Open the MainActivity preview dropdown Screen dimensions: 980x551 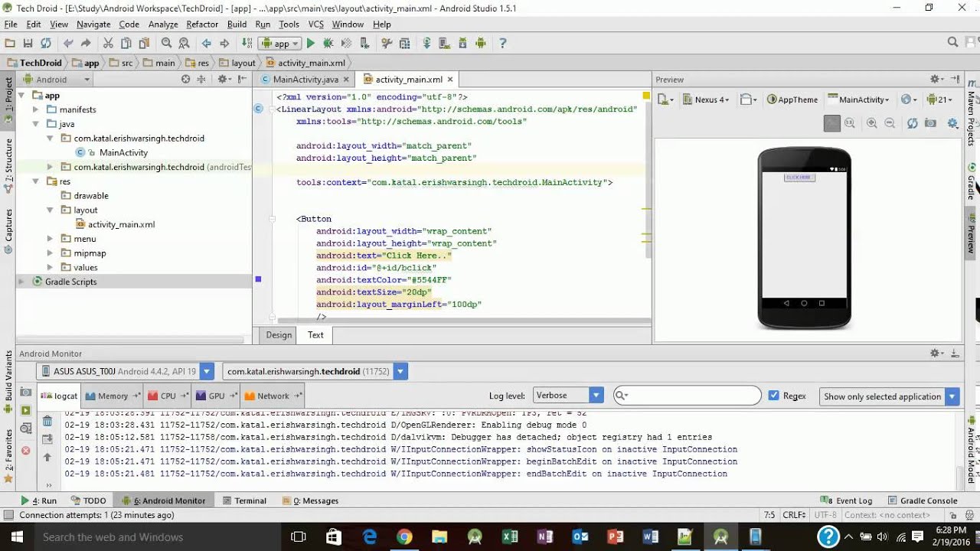[859, 99]
